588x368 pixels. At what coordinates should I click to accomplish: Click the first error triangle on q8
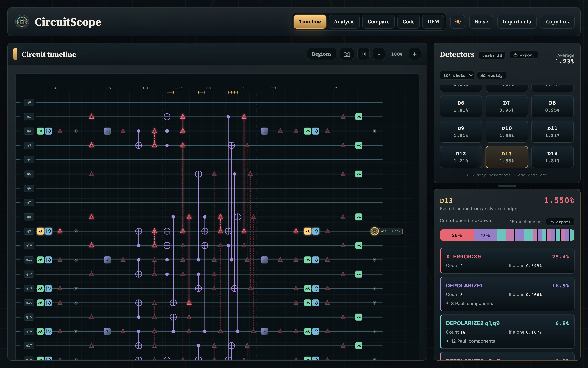pos(91,216)
